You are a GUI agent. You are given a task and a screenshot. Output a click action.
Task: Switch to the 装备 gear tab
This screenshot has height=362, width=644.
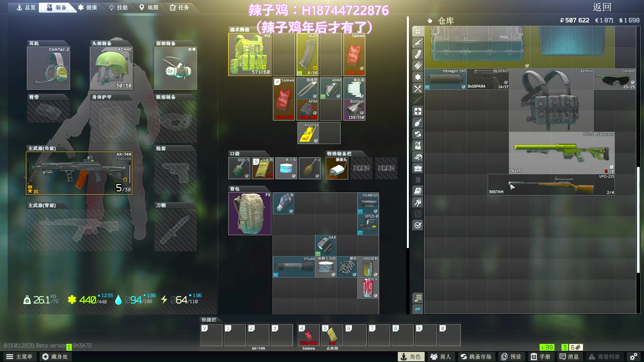[x=57, y=7]
